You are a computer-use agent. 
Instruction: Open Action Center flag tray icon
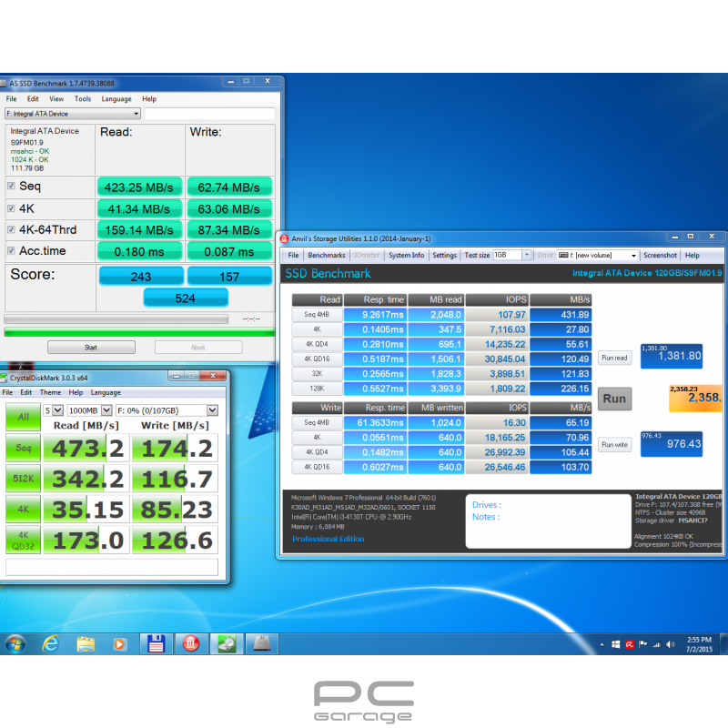pyautogui.click(x=642, y=644)
